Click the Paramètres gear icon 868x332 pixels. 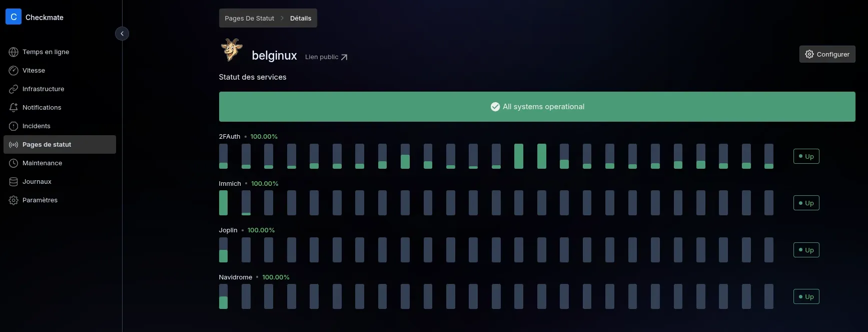tap(14, 200)
